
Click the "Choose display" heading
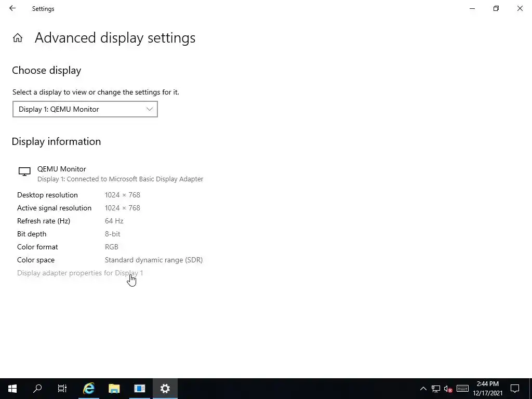[x=46, y=70]
